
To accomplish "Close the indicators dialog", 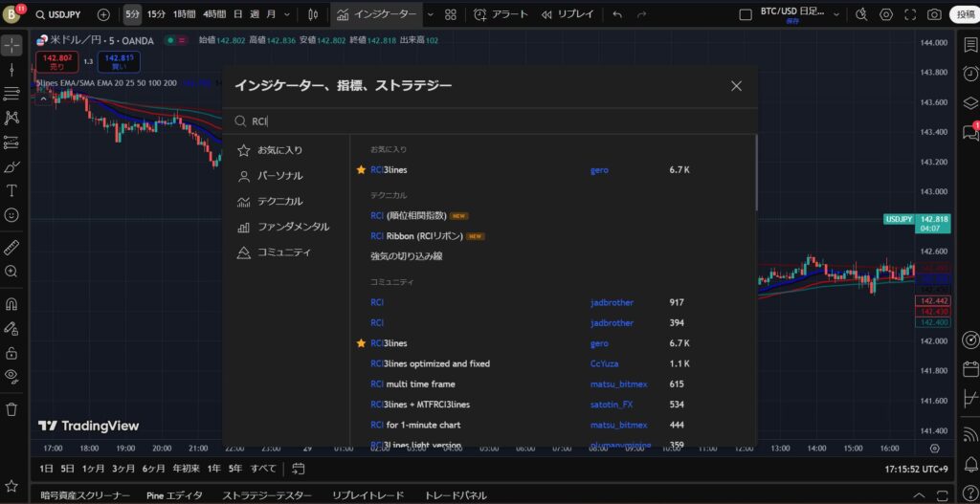I will (x=736, y=86).
